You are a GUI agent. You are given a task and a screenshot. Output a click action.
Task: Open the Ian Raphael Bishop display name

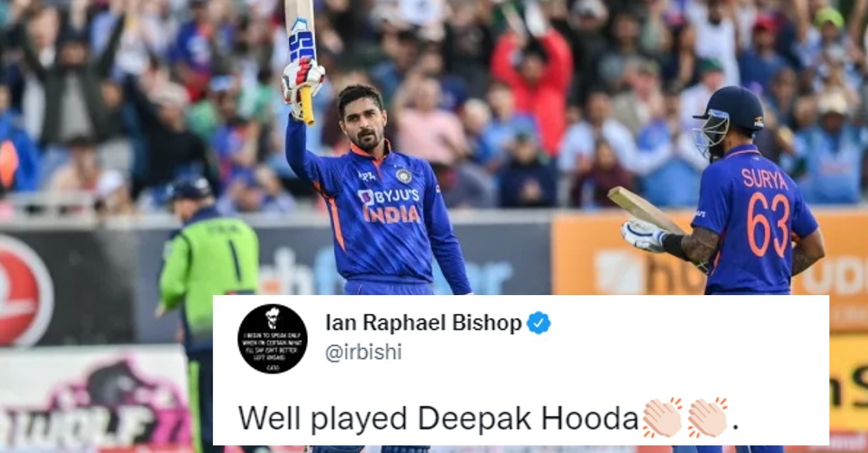click(423, 323)
